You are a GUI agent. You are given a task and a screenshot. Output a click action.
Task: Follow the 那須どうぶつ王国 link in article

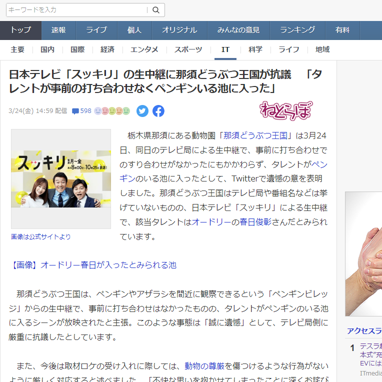click(256, 136)
